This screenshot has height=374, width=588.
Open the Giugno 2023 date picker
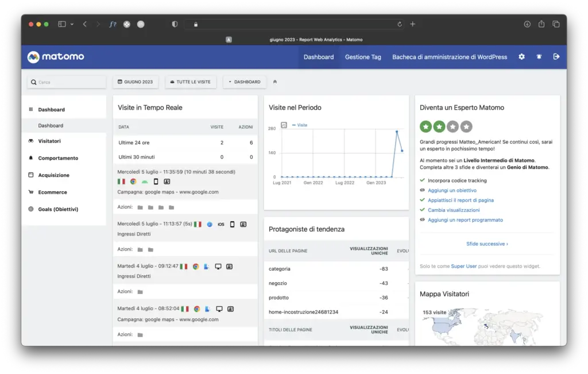point(136,82)
